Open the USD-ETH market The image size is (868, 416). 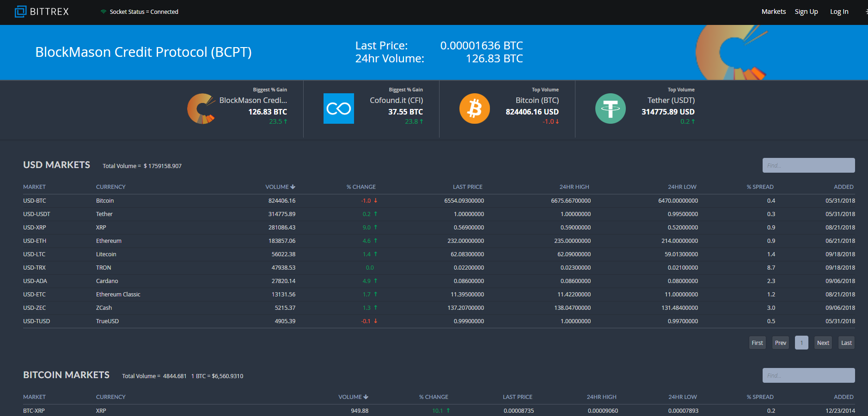[35, 241]
